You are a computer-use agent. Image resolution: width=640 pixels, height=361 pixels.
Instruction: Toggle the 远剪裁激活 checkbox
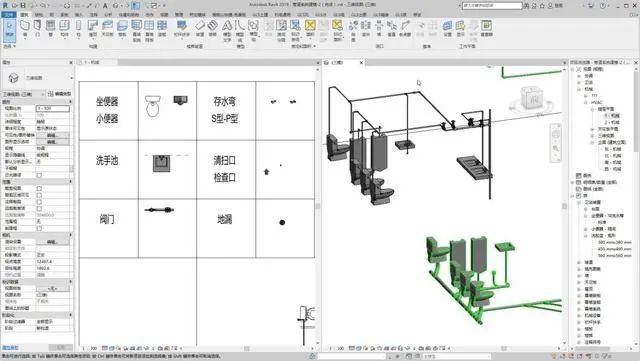[39, 208]
